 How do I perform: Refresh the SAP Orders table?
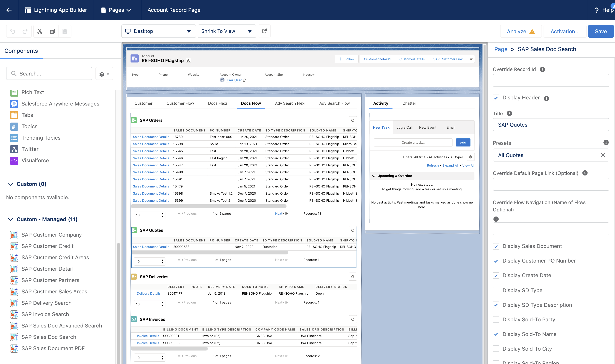click(353, 121)
